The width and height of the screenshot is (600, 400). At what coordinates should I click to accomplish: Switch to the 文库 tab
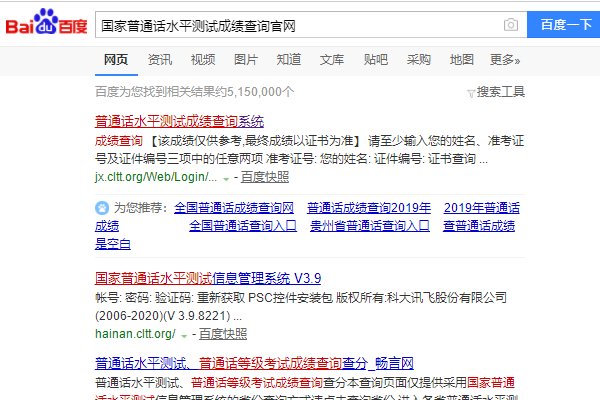point(332,60)
